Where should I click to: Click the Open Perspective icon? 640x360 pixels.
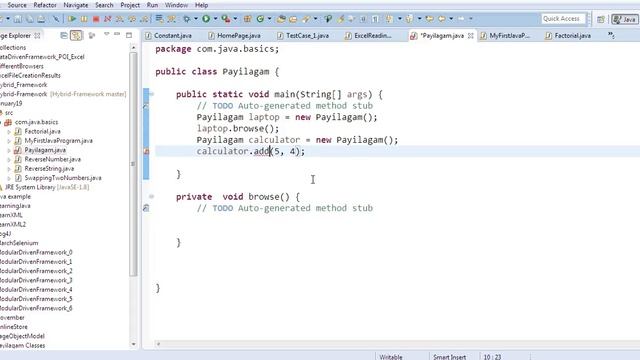pos(601,19)
